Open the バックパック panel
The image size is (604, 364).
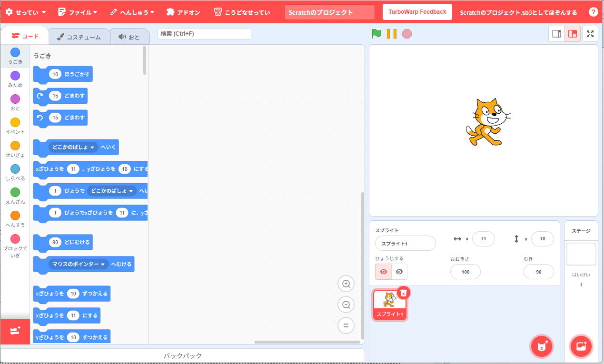click(x=183, y=355)
